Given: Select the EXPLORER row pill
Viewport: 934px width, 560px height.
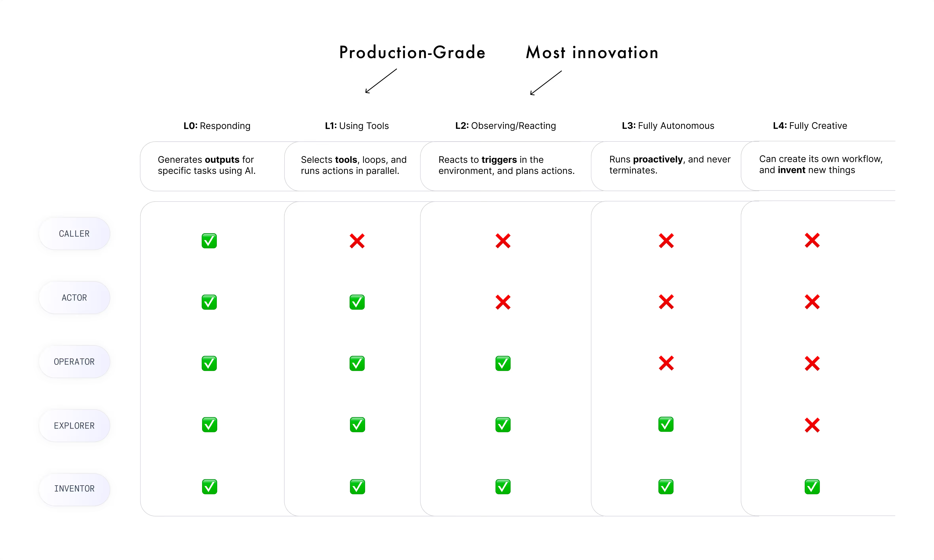Looking at the screenshot, I should (x=74, y=426).
